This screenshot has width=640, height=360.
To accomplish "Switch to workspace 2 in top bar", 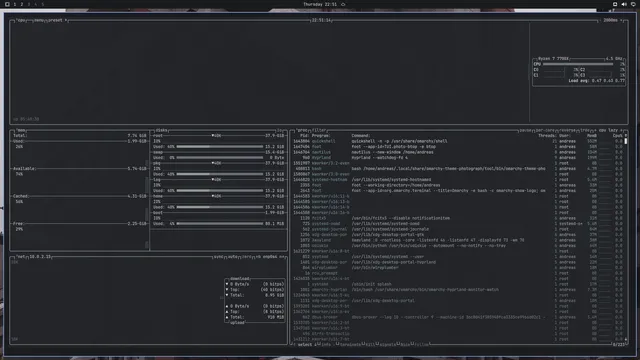I will click(x=22, y=4).
